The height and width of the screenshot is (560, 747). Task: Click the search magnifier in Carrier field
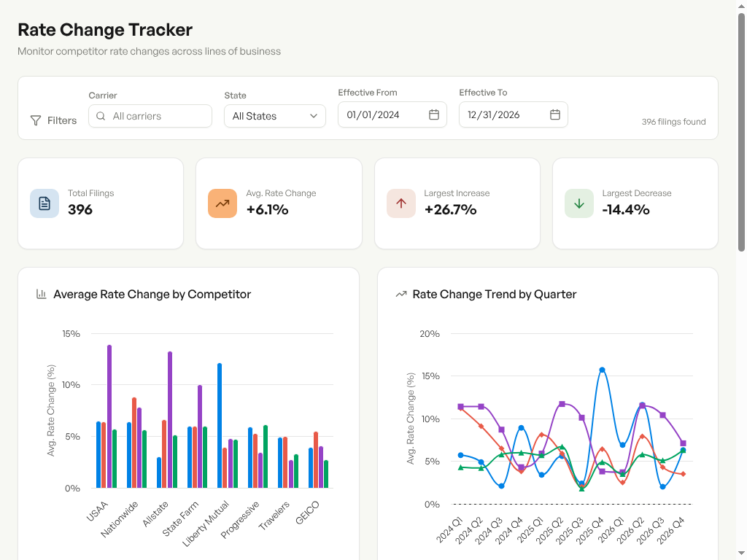coord(101,116)
